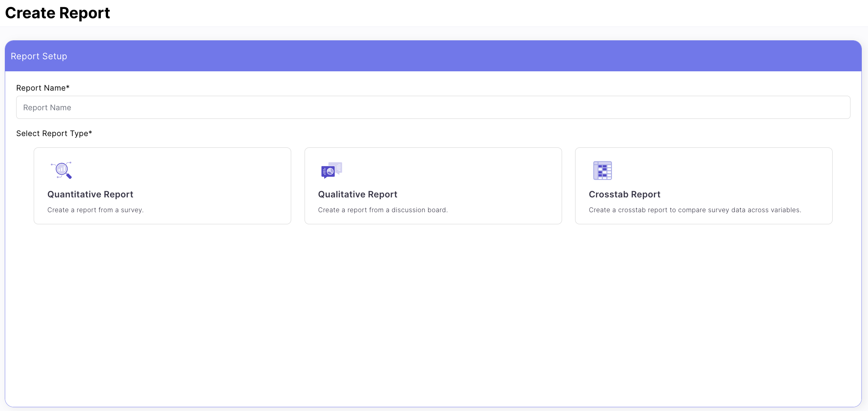Viewport: 868px width, 411px height.
Task: Click the Qualitative Report discussion icon
Action: coord(331,170)
